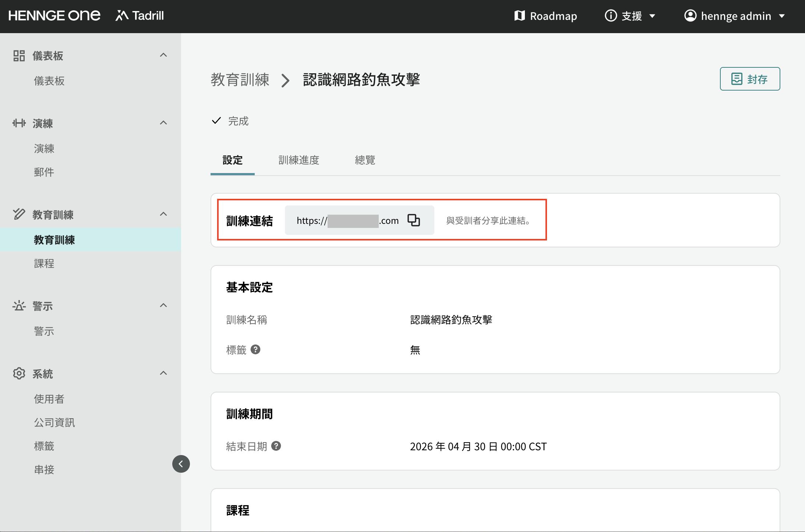The image size is (805, 532).
Task: Click the 教育訓練 pencil icon
Action: pyautogui.click(x=19, y=214)
